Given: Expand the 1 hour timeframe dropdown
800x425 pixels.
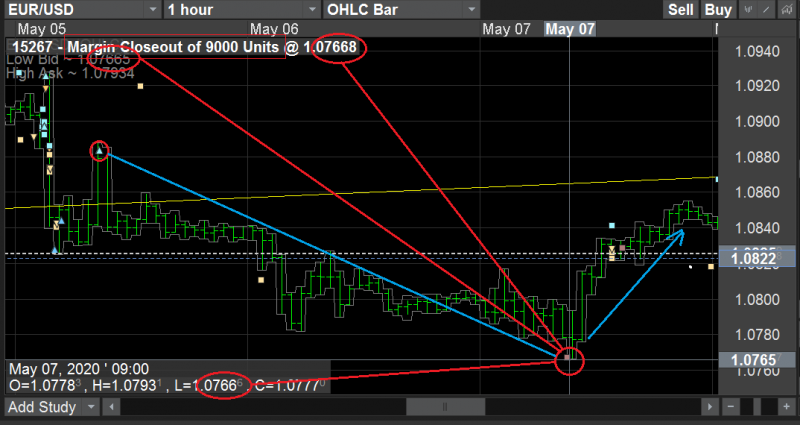Looking at the screenshot, I should click(x=312, y=10).
